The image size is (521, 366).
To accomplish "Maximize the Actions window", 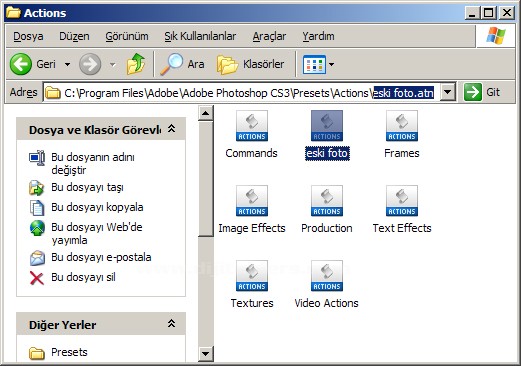I will point(489,13).
